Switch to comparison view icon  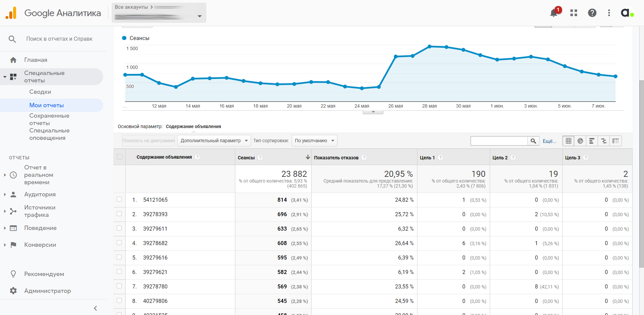click(x=604, y=141)
